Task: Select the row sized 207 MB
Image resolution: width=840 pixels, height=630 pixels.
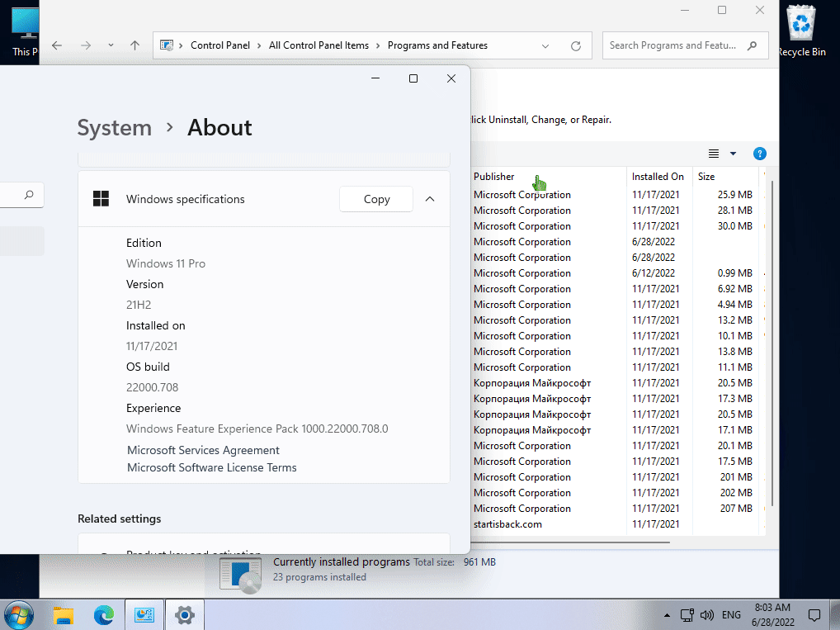Action: click(616, 509)
